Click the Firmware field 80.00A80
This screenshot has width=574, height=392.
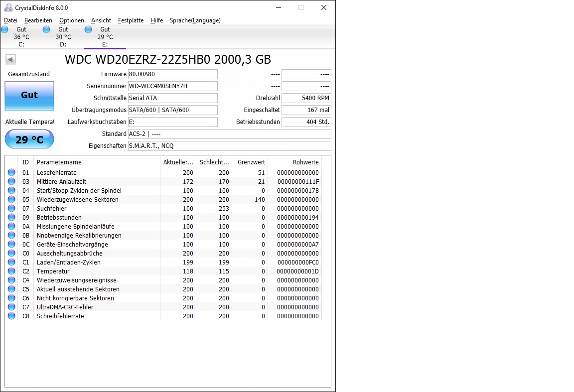coord(173,74)
